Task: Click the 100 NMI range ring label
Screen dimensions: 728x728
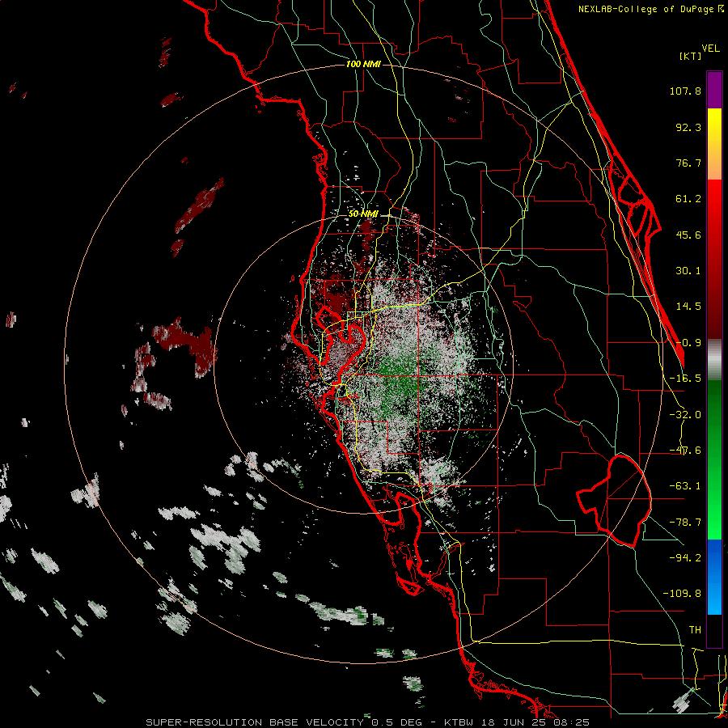Action: point(363,64)
